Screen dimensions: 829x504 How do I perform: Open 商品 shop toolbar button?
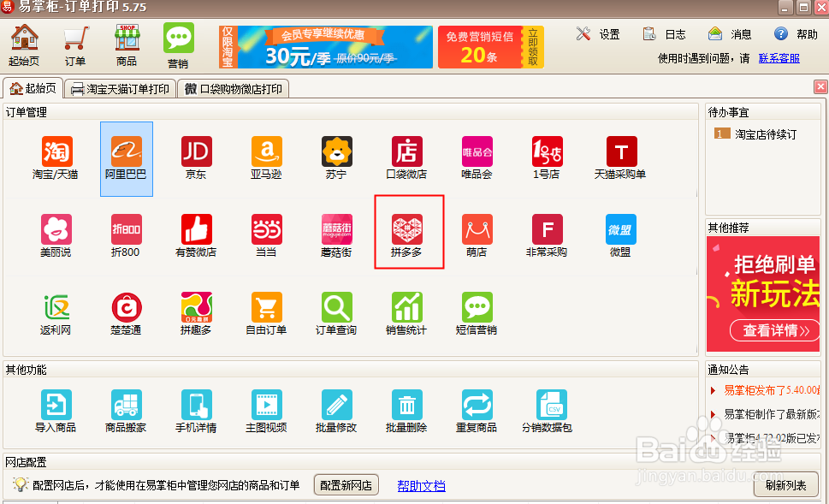coord(127,45)
